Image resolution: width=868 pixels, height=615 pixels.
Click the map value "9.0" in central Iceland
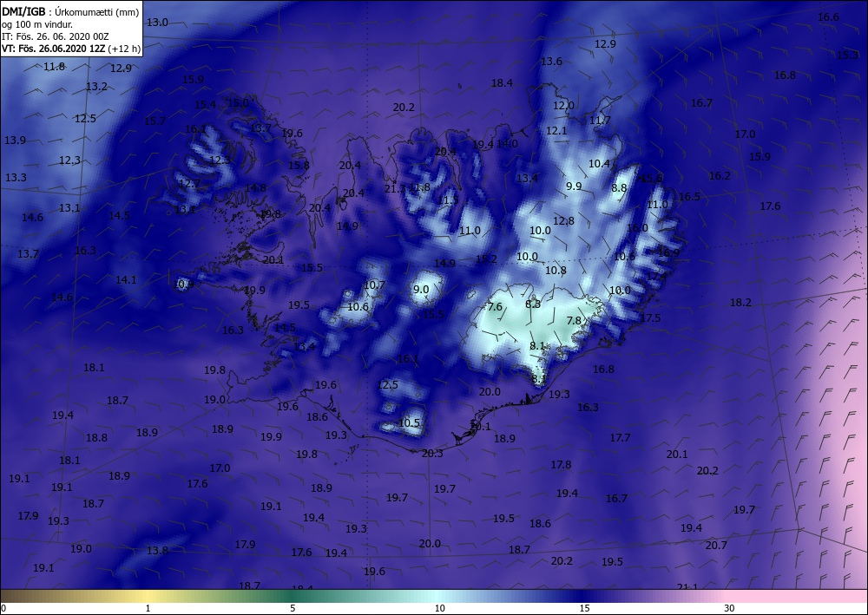point(421,289)
